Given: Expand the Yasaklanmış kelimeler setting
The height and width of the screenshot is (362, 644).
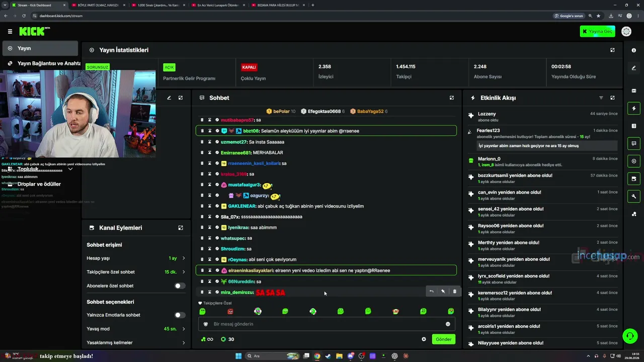Looking at the screenshot, I should point(136,343).
